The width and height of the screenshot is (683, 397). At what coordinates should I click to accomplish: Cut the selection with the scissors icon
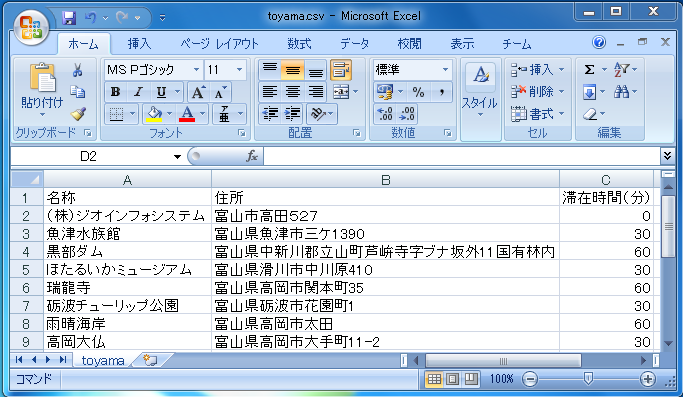(78, 70)
